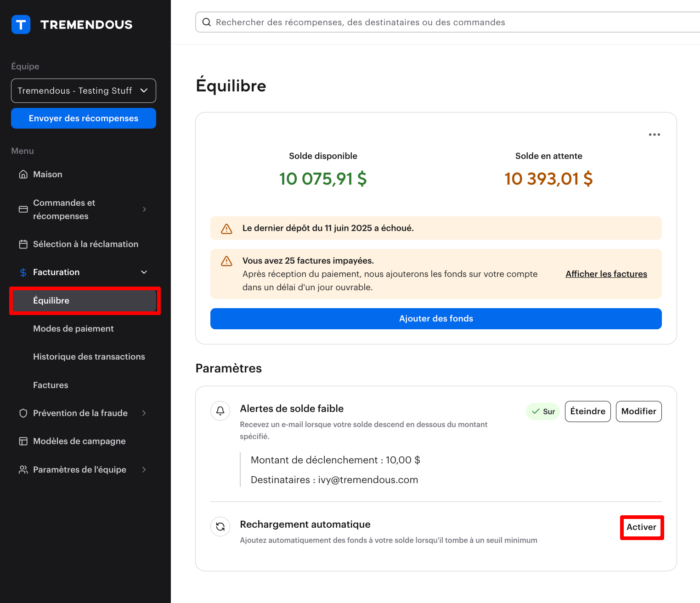Click the Sélection à la réclamation calendar icon
This screenshot has height=603, width=700.
click(23, 244)
